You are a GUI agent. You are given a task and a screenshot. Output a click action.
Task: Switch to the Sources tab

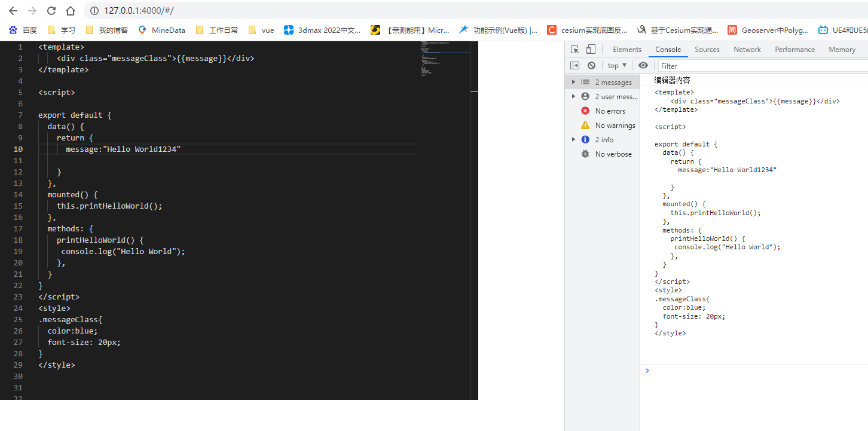707,50
